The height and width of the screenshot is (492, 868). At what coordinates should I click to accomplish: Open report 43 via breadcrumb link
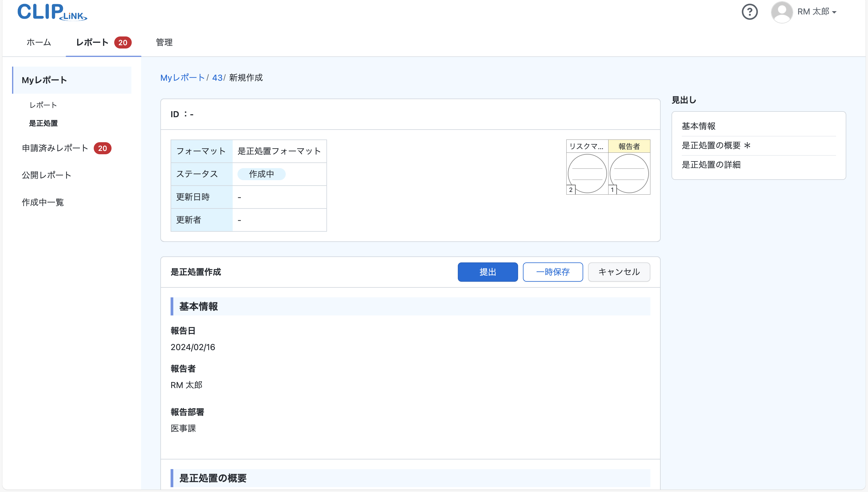click(218, 77)
